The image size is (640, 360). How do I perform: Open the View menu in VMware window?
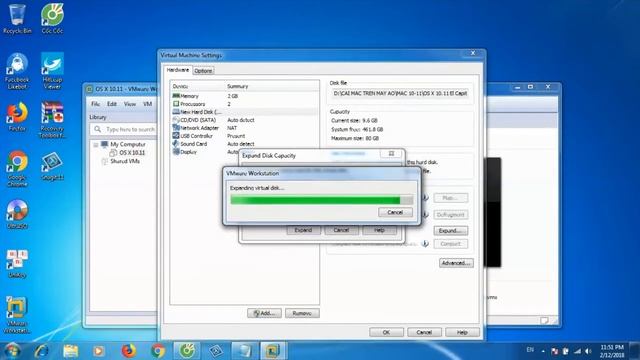pyautogui.click(x=130, y=104)
